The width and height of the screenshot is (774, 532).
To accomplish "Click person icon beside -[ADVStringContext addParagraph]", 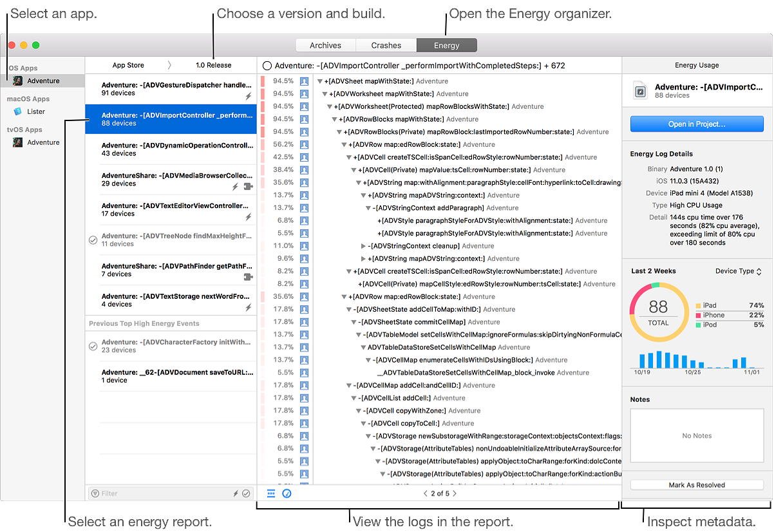I will (305, 208).
